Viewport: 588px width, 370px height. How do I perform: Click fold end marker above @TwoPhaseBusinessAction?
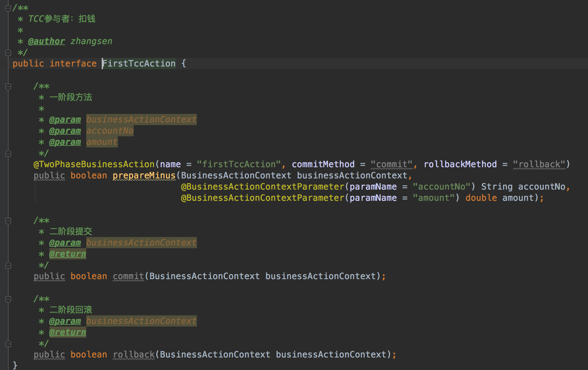[8, 153]
